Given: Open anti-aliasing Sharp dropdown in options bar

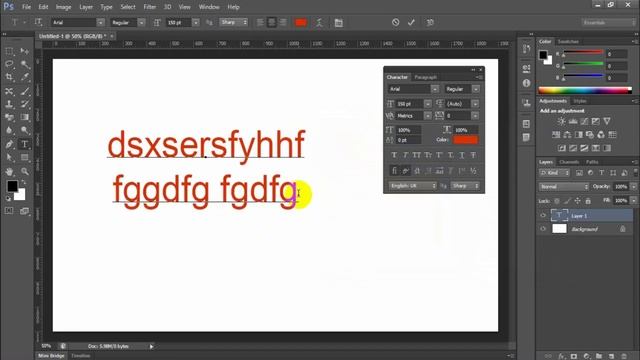Looking at the screenshot, I should tap(233, 22).
